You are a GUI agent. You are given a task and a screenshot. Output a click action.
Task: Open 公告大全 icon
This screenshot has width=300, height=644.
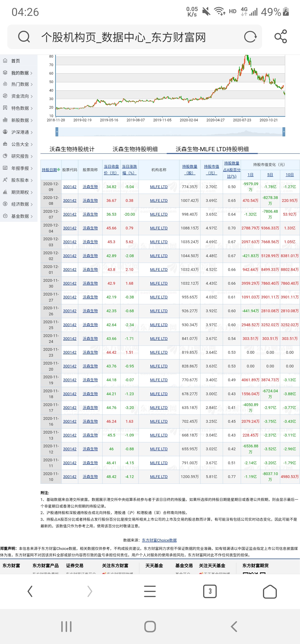[x=5, y=144]
